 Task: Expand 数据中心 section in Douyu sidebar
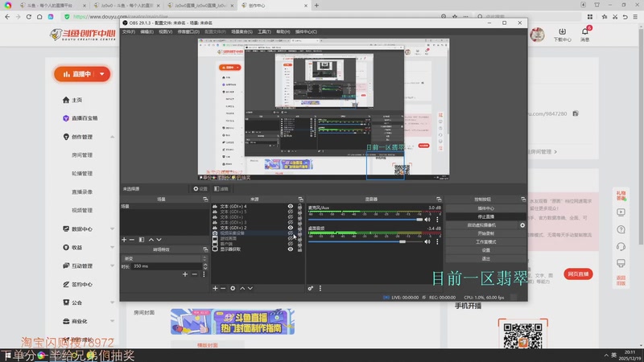[112, 229]
